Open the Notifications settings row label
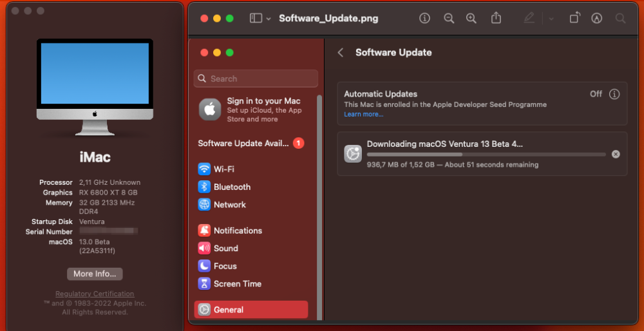Screen dimensions: 644x331 click(238, 231)
